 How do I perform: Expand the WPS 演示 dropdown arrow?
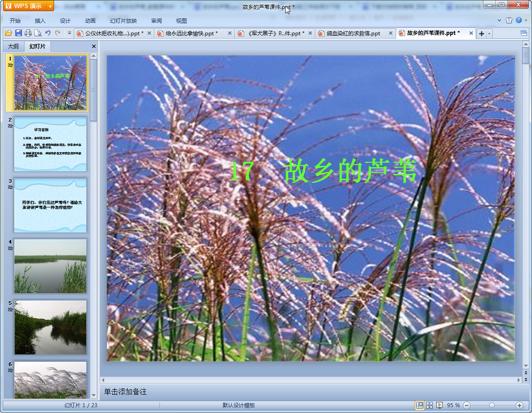pos(50,6)
